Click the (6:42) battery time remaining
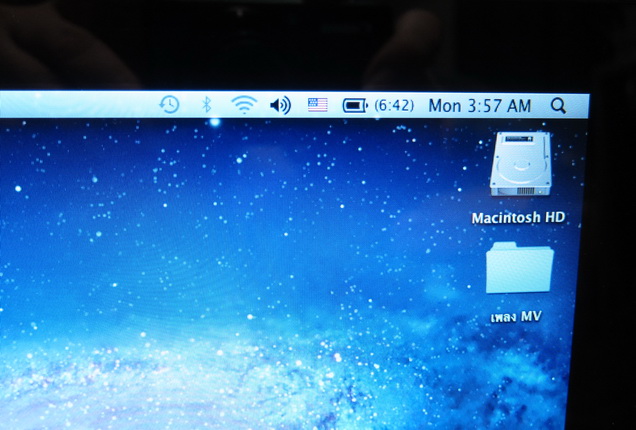The image size is (636, 430). pos(394,105)
